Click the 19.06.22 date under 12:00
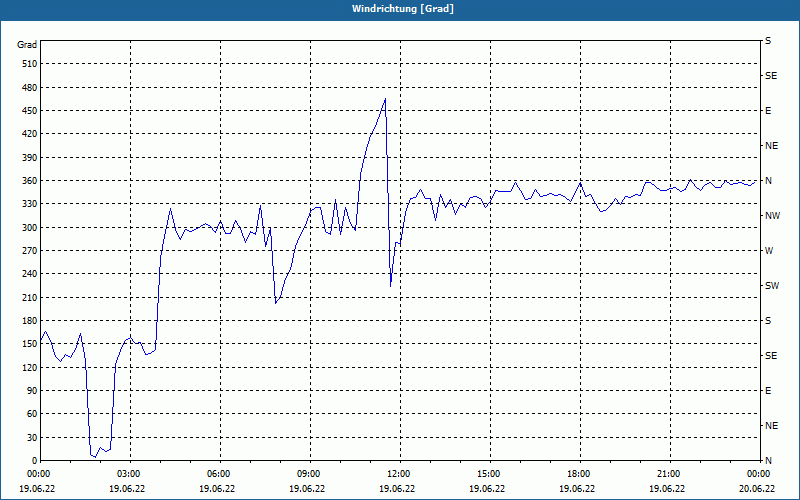This screenshot has height=500, width=800. 397,488
